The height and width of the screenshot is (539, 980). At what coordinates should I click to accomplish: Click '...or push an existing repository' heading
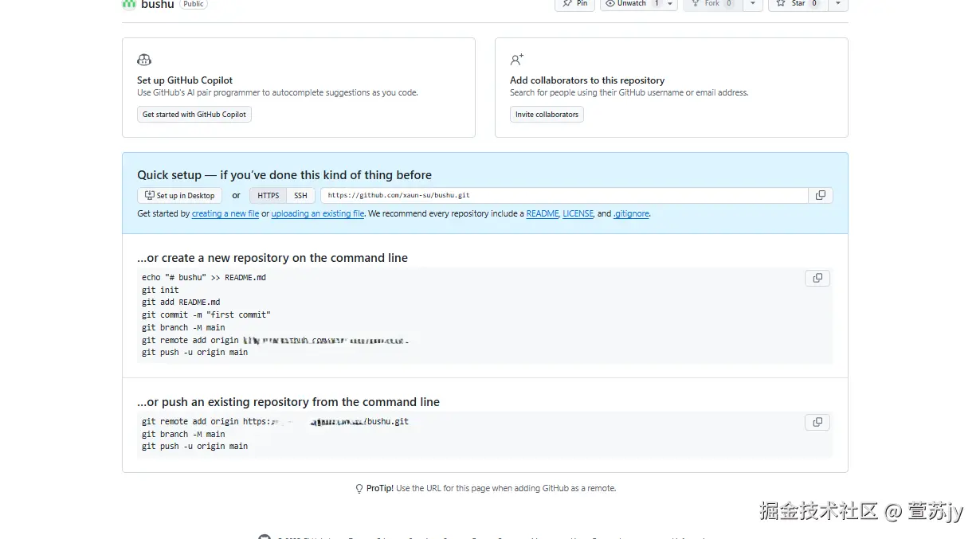(288, 402)
